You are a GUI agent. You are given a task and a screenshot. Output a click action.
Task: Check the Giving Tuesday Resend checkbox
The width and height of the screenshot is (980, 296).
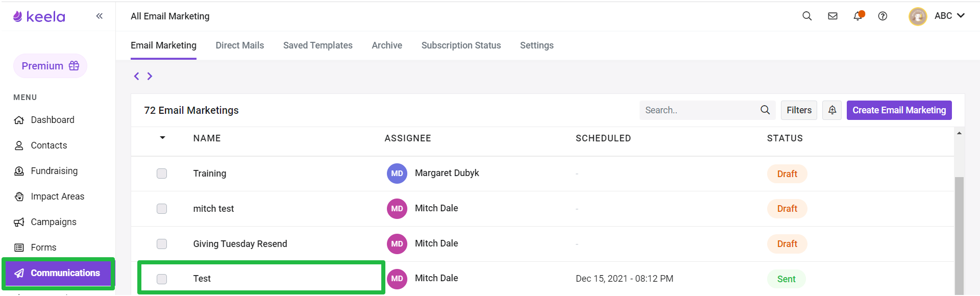pos(162,244)
